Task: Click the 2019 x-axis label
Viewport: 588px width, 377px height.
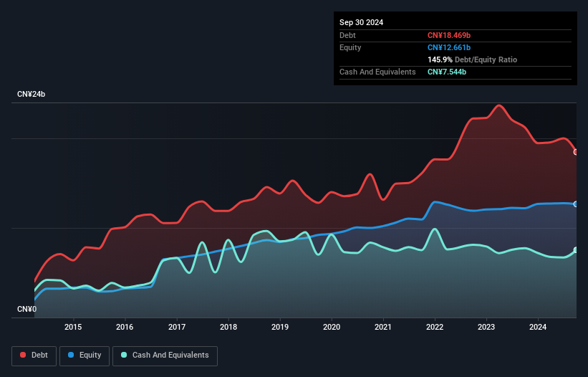Action: (x=280, y=327)
